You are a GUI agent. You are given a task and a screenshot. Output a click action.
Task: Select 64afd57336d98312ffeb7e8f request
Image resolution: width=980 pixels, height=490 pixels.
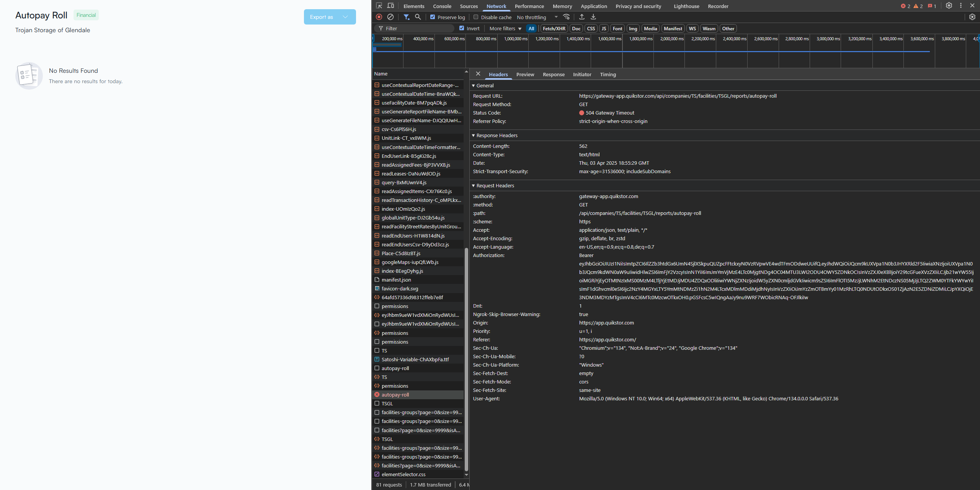(418, 297)
